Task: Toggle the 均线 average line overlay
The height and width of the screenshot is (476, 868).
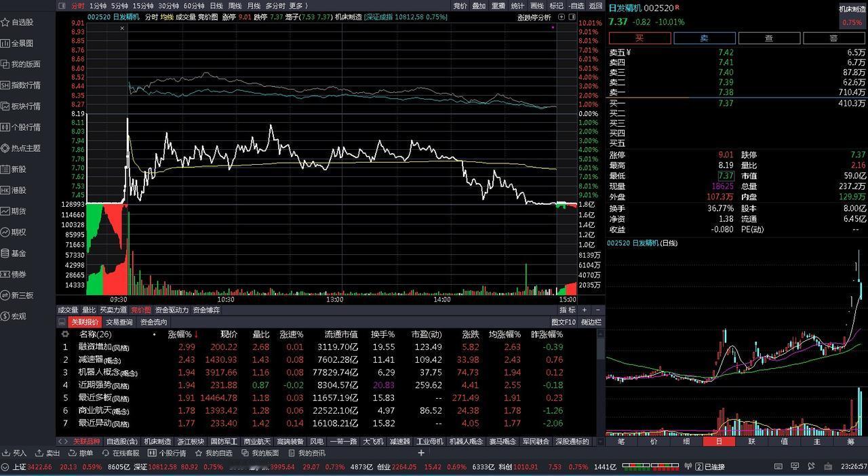Action: [x=167, y=17]
